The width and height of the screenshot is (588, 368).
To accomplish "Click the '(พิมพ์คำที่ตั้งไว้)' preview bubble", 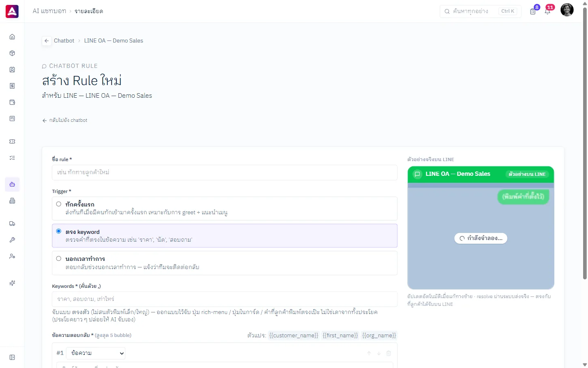I will tap(523, 197).
